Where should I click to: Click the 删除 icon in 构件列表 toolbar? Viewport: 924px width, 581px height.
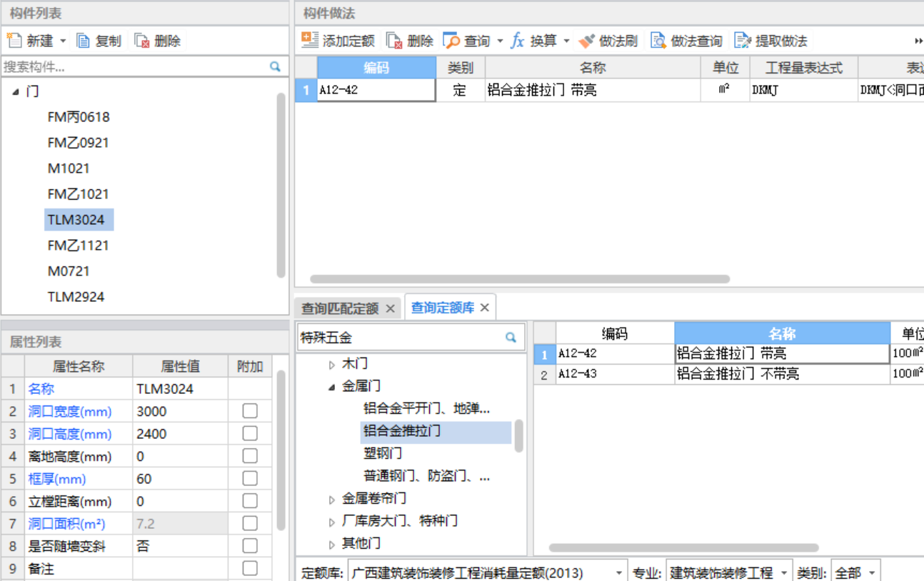click(x=142, y=41)
